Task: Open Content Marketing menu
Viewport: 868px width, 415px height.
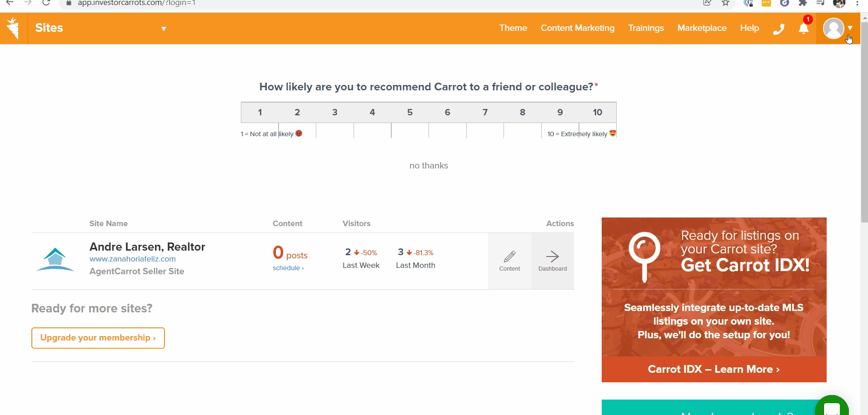Action: click(x=577, y=28)
